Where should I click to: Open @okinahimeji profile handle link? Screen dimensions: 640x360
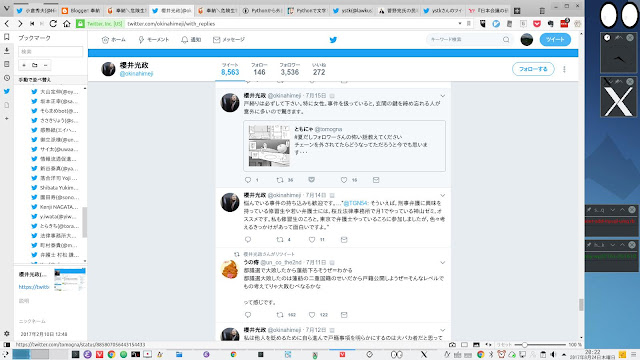[136, 74]
